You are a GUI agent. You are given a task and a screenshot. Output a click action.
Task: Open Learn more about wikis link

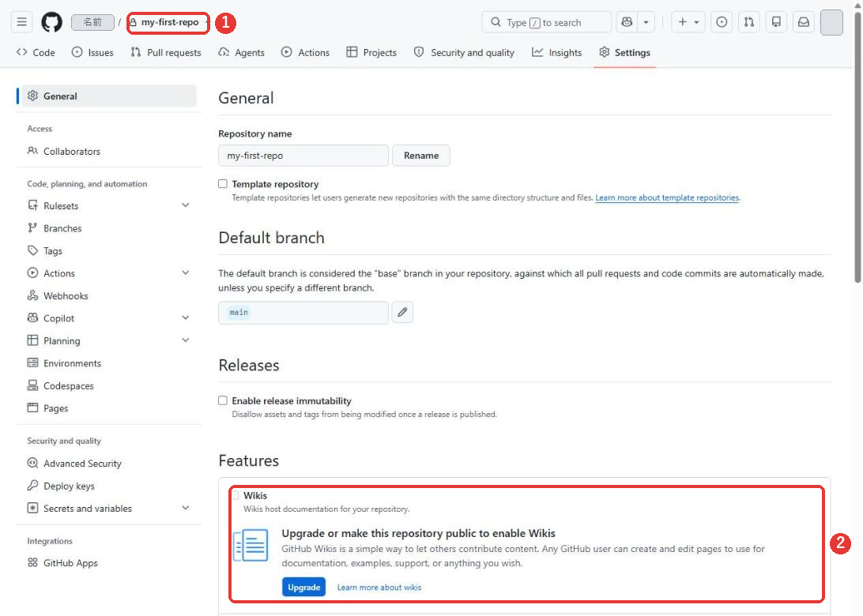[x=379, y=588]
